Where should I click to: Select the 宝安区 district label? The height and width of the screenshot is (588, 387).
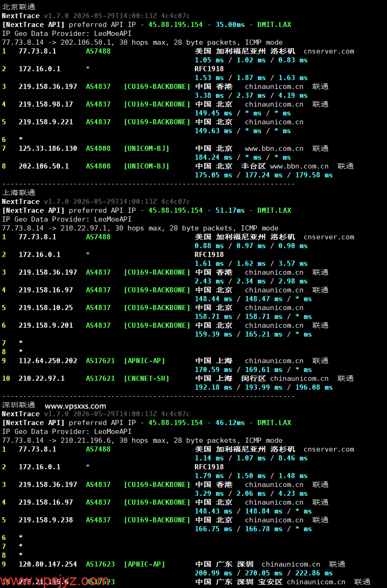click(270, 582)
